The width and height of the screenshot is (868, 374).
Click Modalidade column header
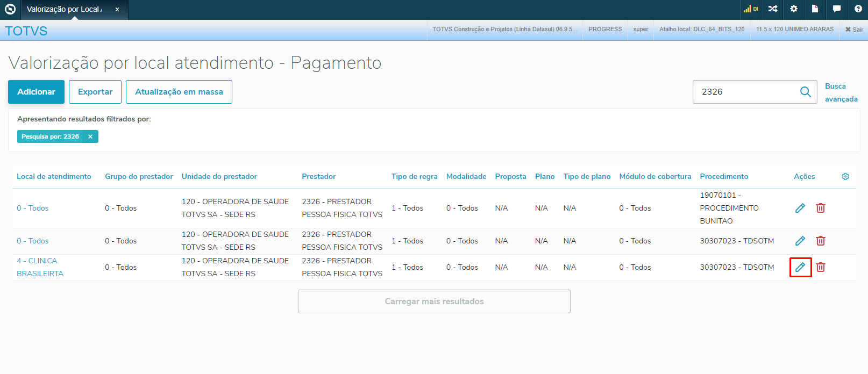[x=466, y=176]
